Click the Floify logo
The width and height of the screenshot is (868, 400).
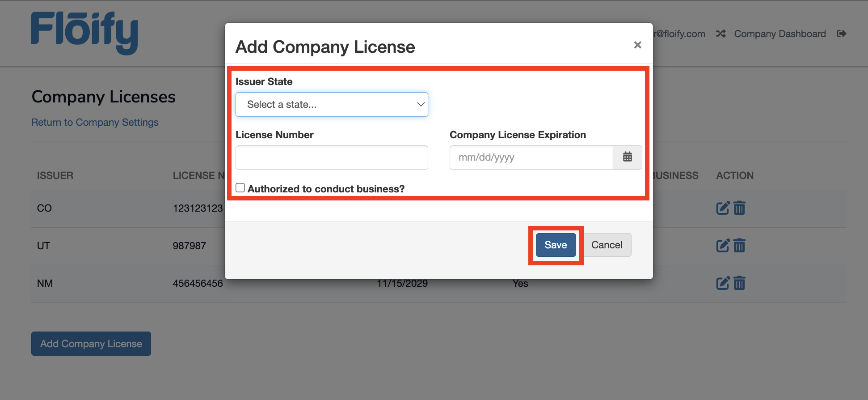pos(84,33)
